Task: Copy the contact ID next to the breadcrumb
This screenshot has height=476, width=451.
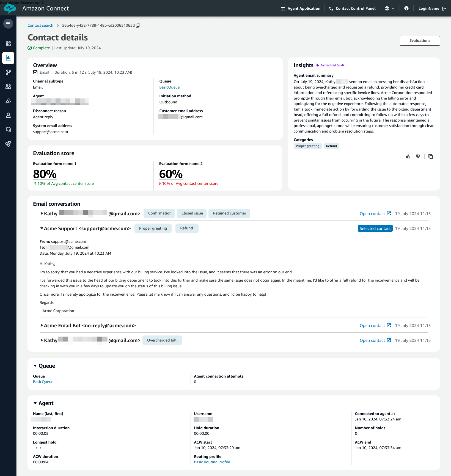Action: tap(138, 25)
